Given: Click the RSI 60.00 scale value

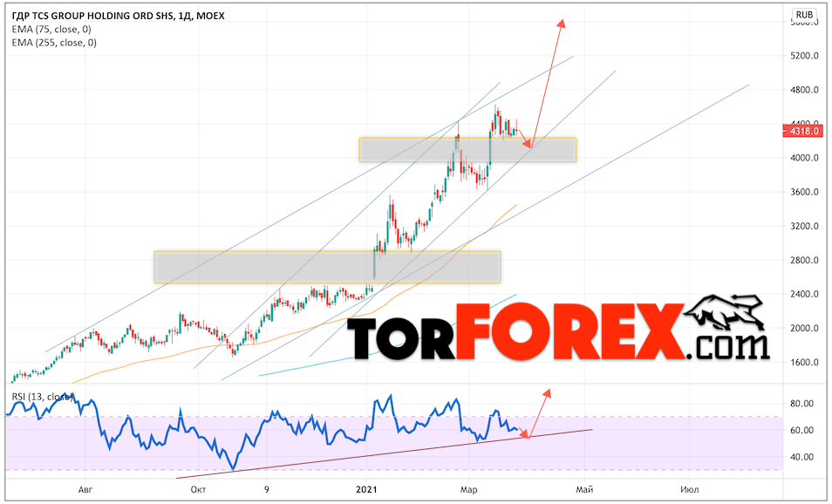Looking at the screenshot, I should tap(801, 430).
